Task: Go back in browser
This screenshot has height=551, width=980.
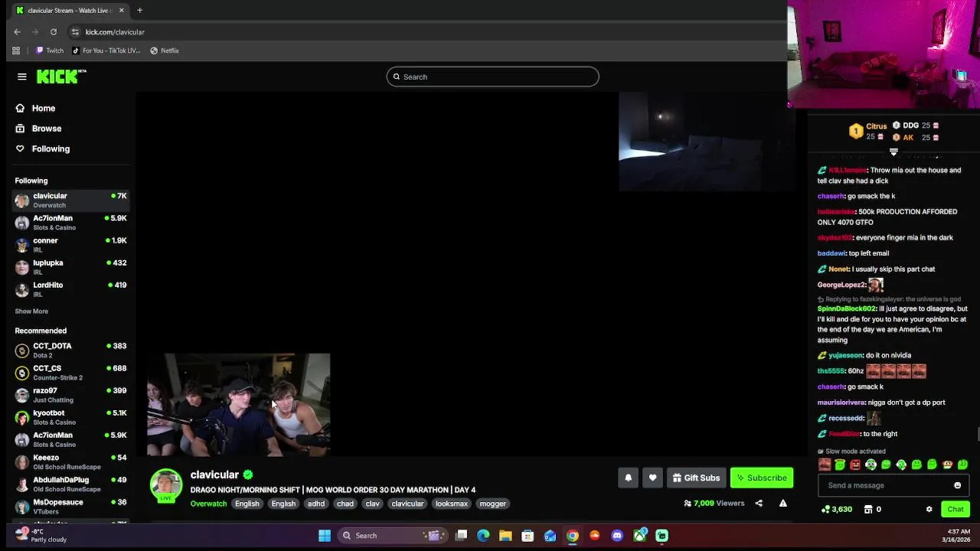Action: tap(17, 32)
